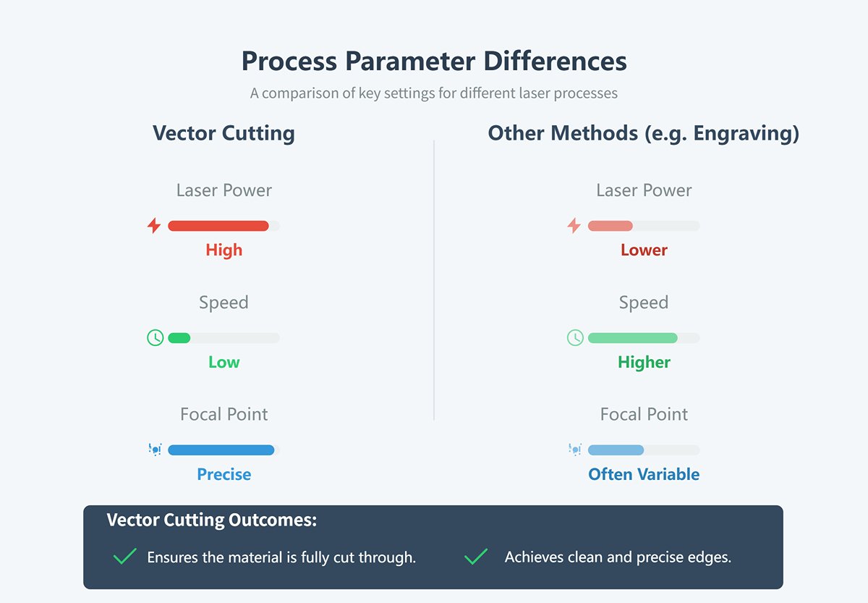The height and width of the screenshot is (603, 868).
Task: Click the Lower laser power bar
Action: [610, 226]
